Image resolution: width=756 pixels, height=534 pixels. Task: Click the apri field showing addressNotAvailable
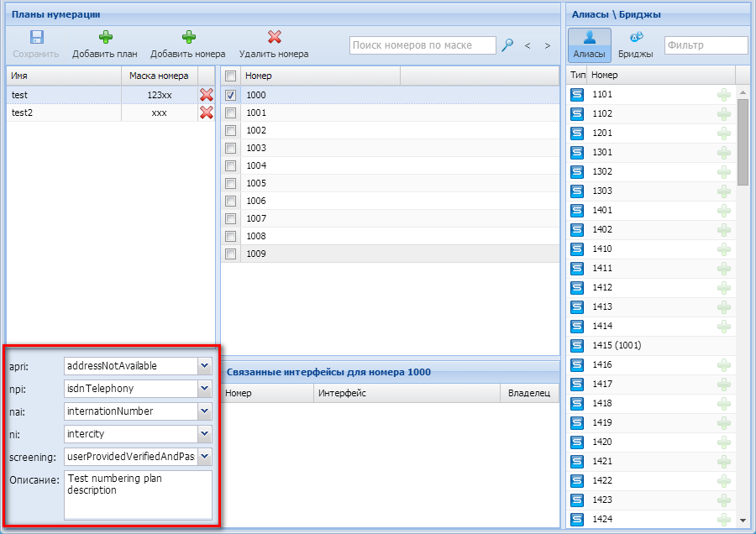pyautogui.click(x=131, y=366)
